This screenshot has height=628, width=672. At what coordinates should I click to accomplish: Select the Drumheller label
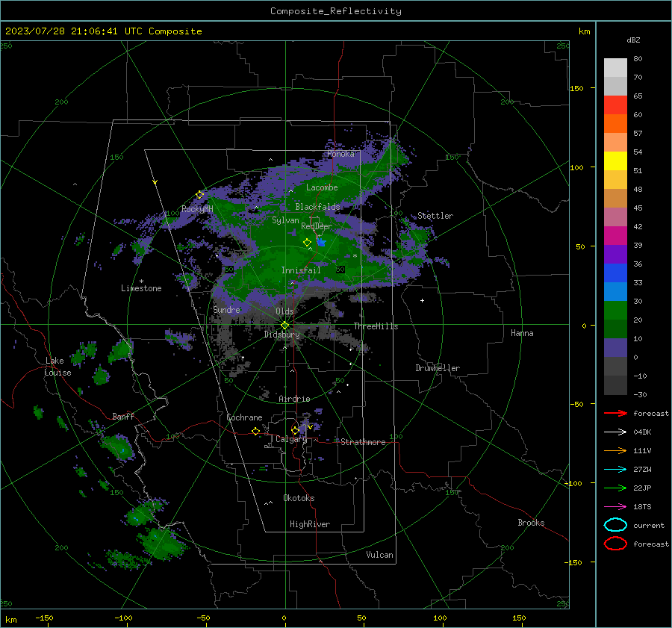(x=438, y=368)
